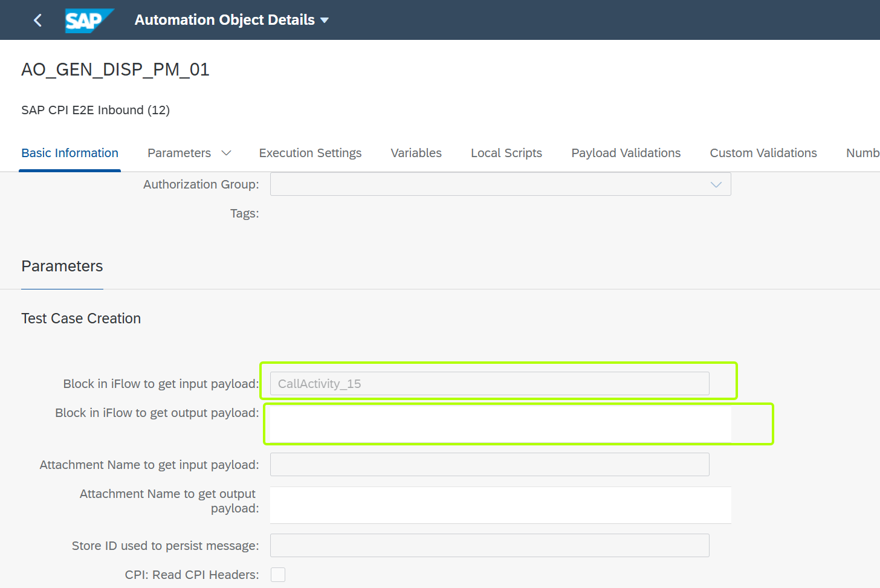Click the SAP CPI E2E Inbound (12) subtitle
880x588 pixels.
pos(95,110)
